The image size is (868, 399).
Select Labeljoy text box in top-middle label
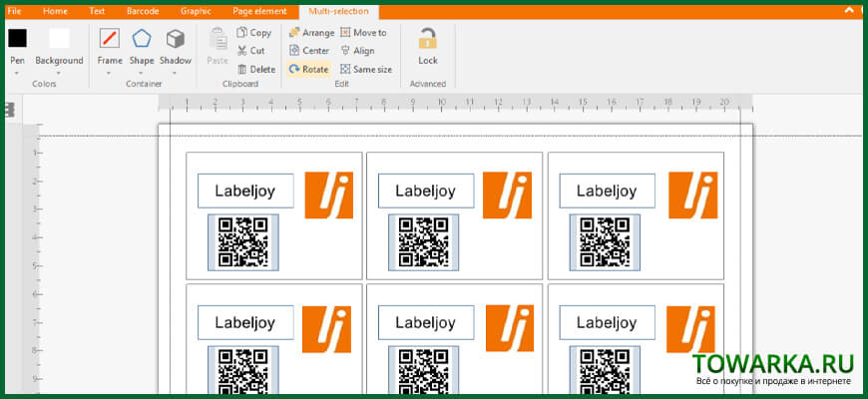pyautogui.click(x=426, y=191)
